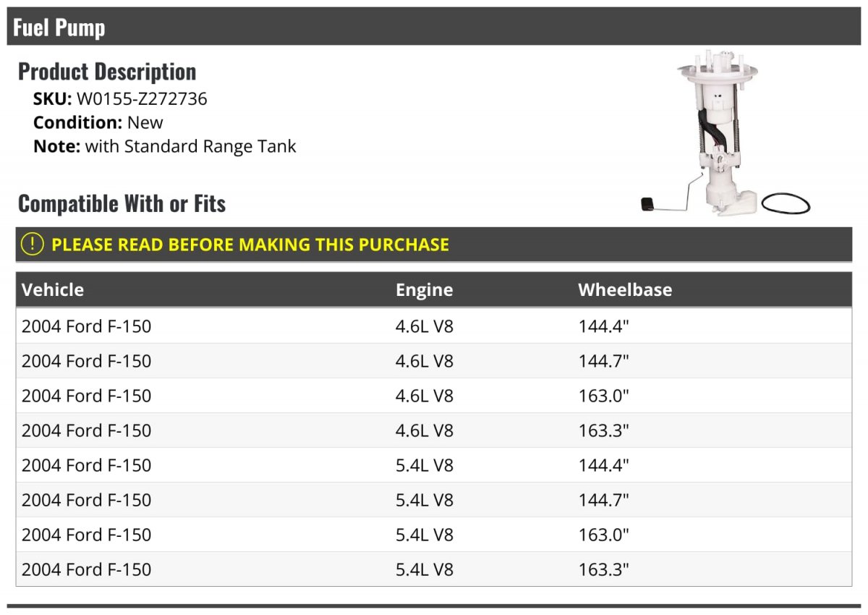
Task: Click the 4.6L V8 163.3" wheelbase row
Action: 434,430
